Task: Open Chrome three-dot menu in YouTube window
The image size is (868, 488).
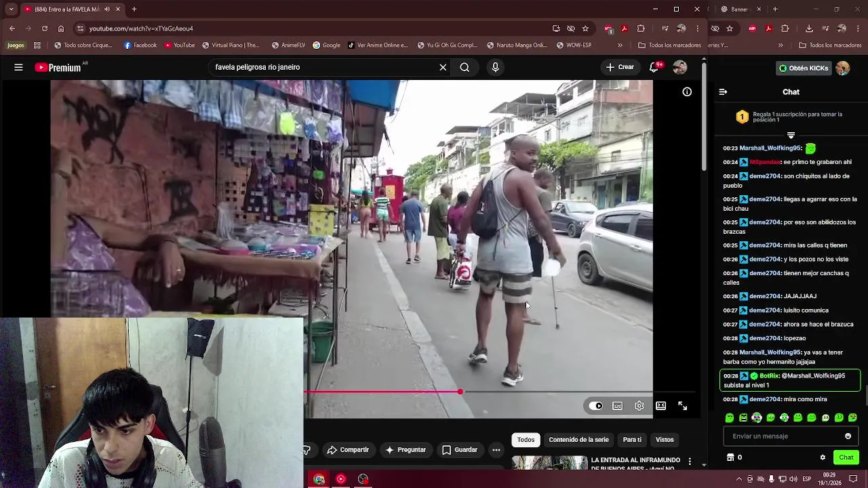Action: [x=697, y=28]
